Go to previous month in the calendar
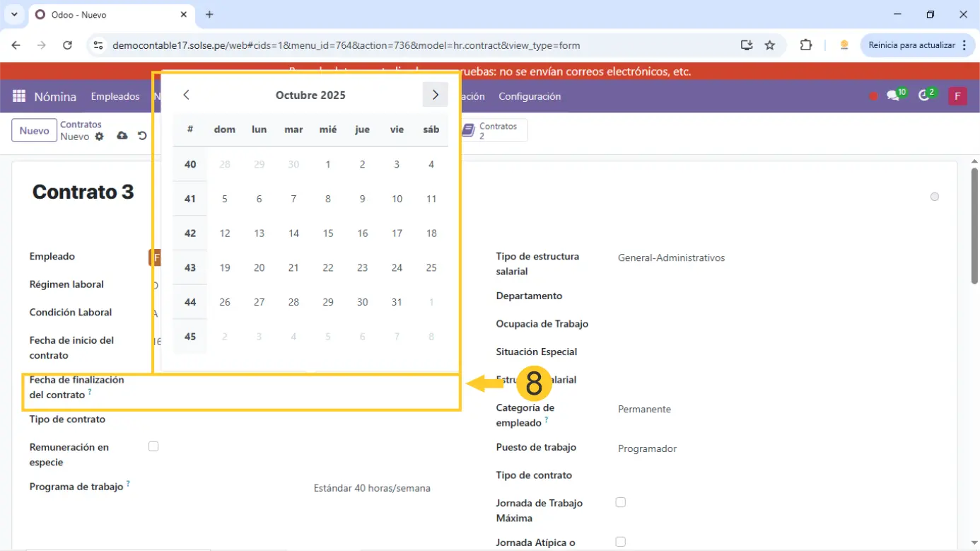The image size is (980, 551). click(x=187, y=95)
